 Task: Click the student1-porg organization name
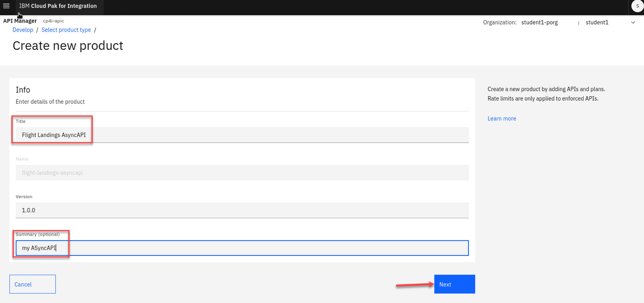click(539, 22)
